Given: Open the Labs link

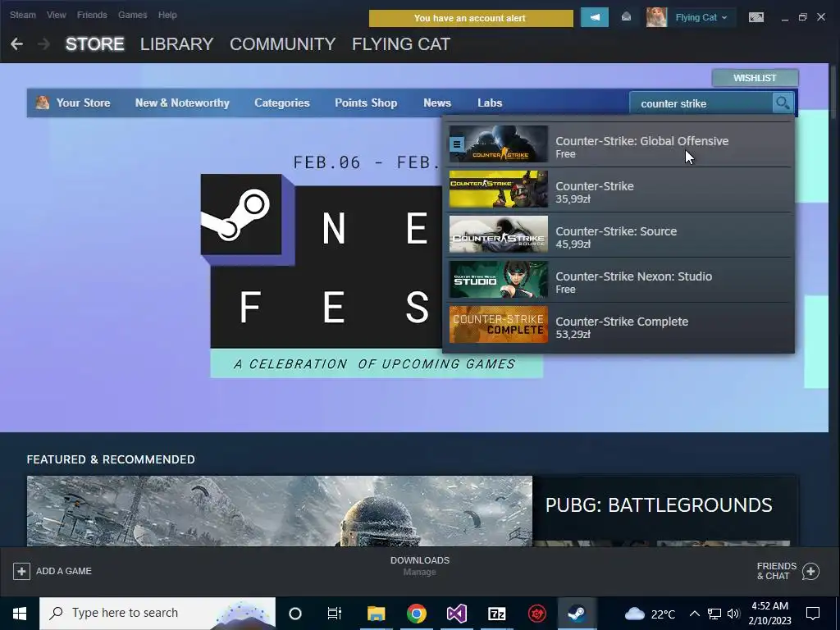Looking at the screenshot, I should tap(490, 103).
